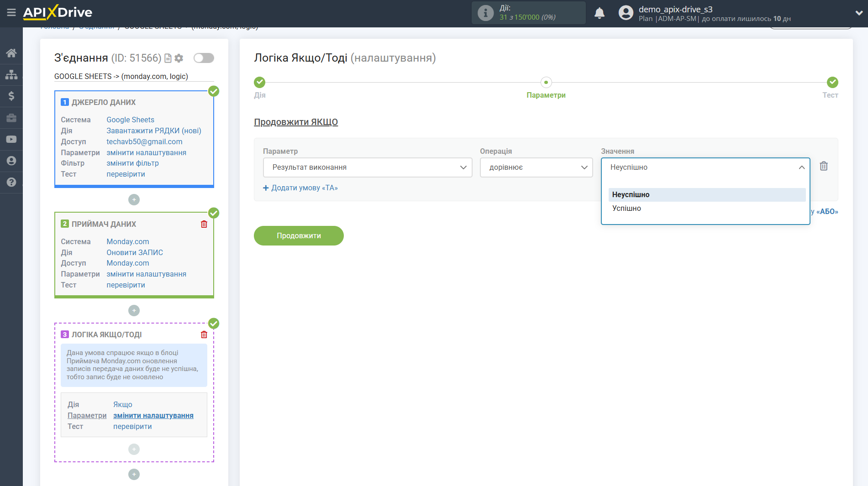Open the connection notes document icon
868x486 pixels.
pos(168,58)
